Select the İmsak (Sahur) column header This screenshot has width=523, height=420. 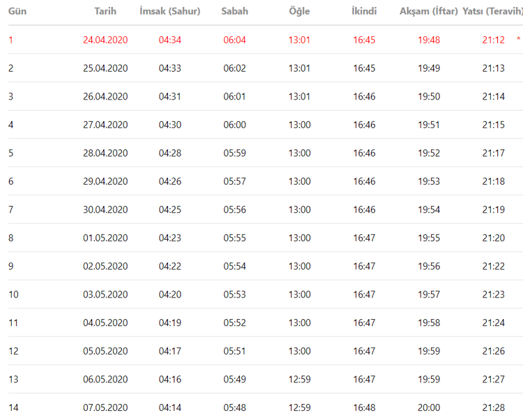point(169,12)
